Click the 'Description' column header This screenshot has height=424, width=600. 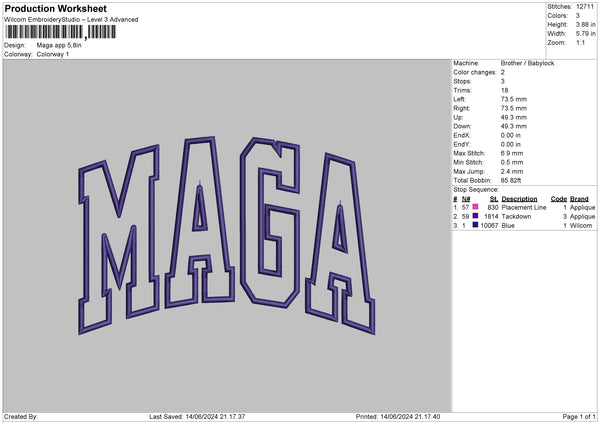click(519, 199)
